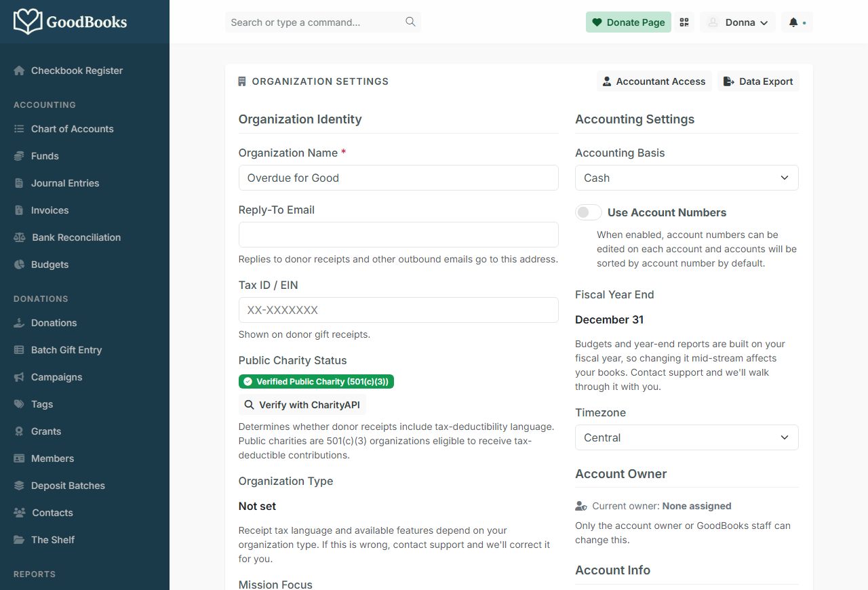This screenshot has height=590, width=868.
Task: Click Verify with CharityAPI button
Action: point(302,405)
